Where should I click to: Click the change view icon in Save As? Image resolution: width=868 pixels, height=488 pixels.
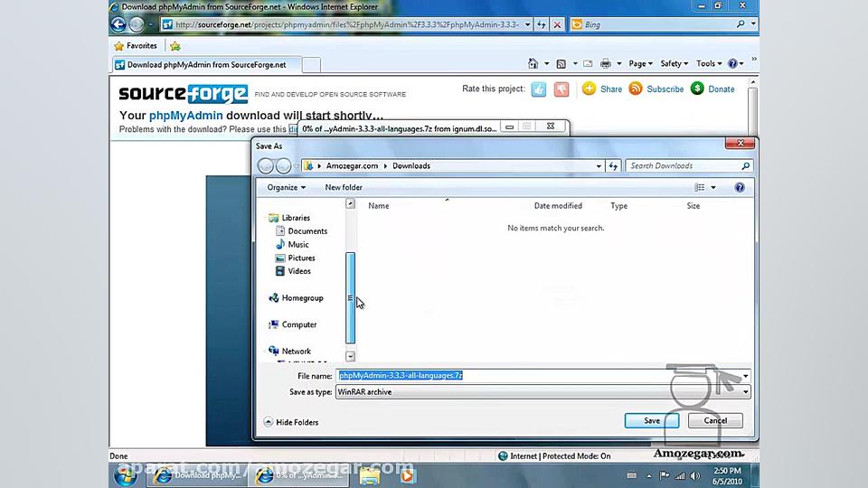pos(700,188)
